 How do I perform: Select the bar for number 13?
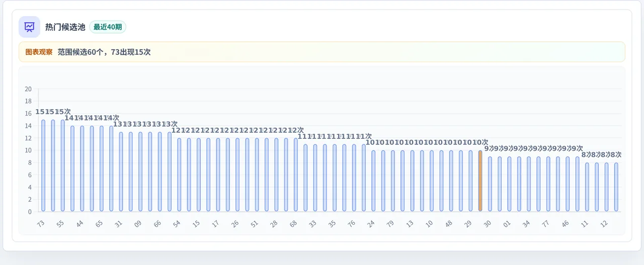pos(413,181)
